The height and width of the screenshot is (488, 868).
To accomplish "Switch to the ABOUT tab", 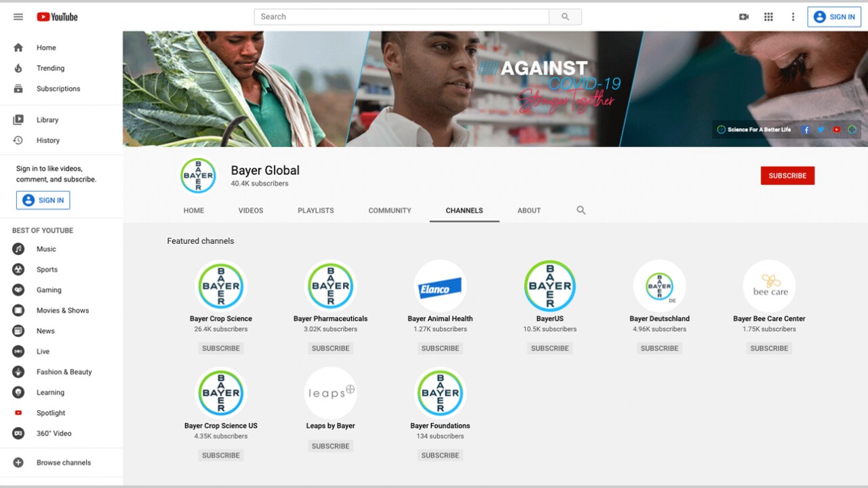I will click(529, 210).
